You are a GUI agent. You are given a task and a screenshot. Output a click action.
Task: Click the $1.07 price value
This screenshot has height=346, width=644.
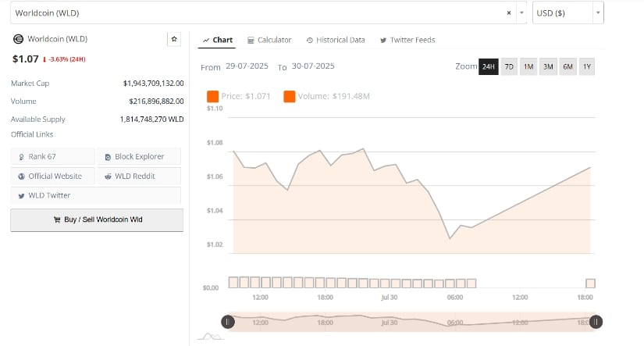26,59
